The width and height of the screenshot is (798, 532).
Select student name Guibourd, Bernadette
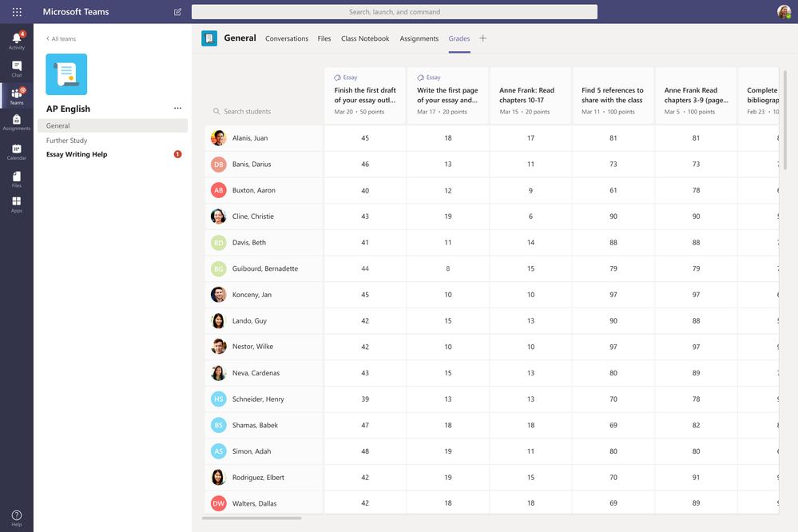pos(265,268)
